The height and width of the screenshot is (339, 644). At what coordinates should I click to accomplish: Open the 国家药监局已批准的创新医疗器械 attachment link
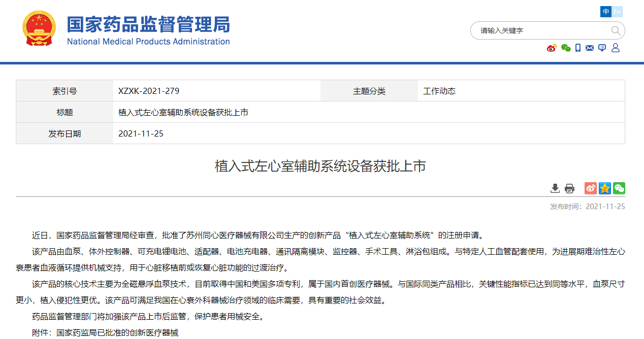(117, 333)
